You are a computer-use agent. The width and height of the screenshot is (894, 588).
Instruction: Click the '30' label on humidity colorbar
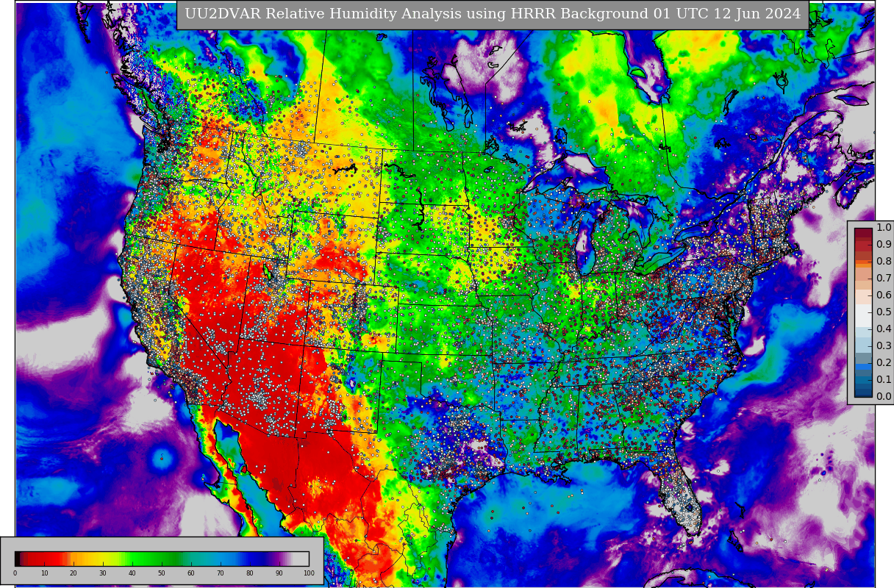point(103,573)
